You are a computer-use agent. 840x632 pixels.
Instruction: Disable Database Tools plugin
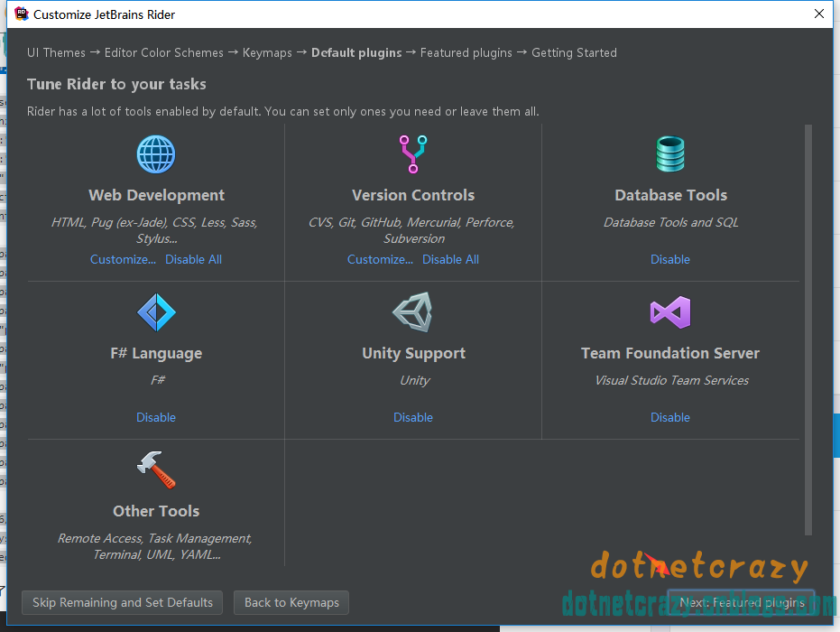click(670, 259)
